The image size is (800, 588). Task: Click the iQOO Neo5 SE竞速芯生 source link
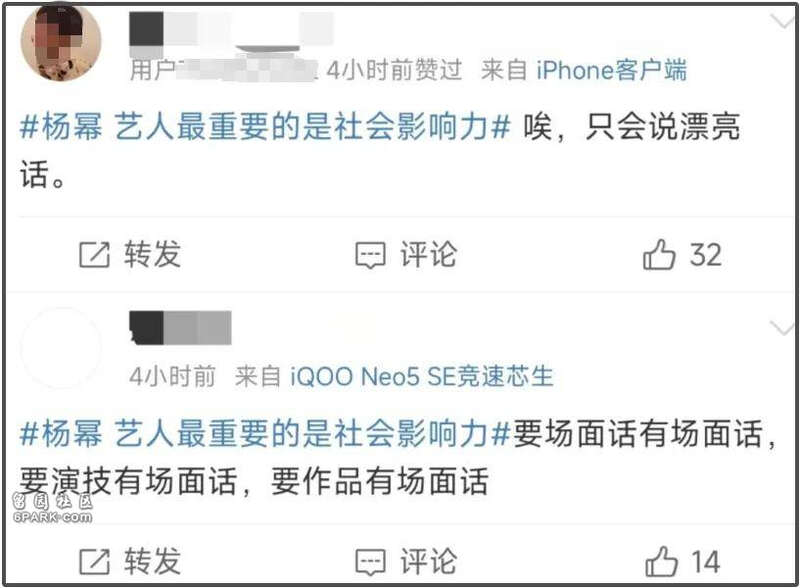point(421,377)
